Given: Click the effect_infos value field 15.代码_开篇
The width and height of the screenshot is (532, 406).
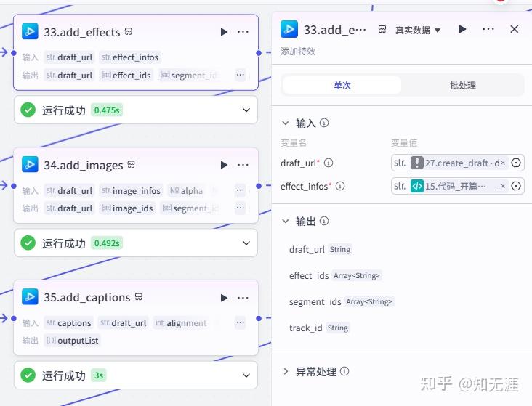Looking at the screenshot, I should pyautogui.click(x=457, y=186).
